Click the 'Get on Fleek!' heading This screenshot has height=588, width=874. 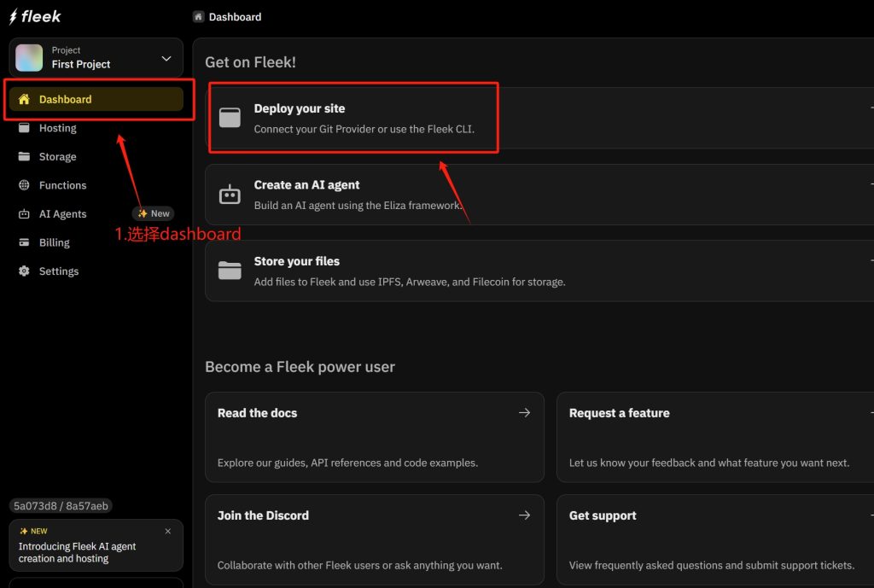[x=250, y=61]
